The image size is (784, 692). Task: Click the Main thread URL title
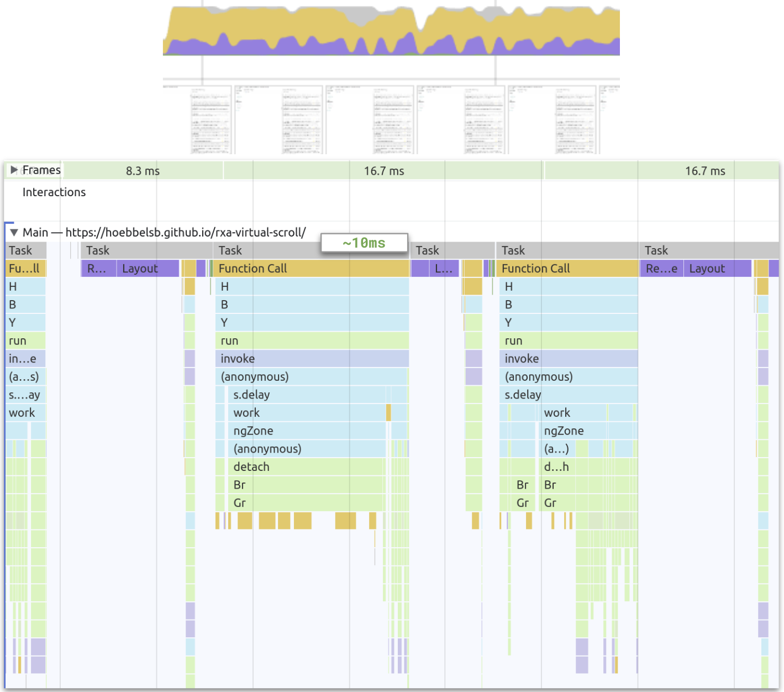point(185,233)
